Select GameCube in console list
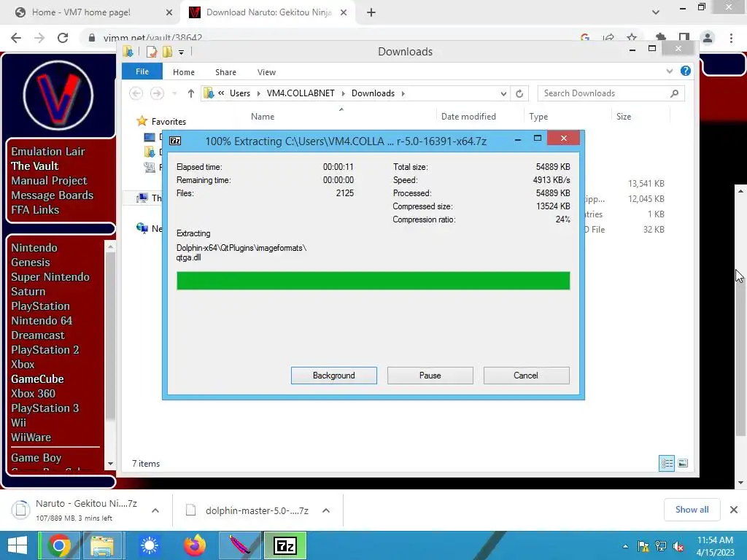The image size is (747, 560). click(37, 379)
